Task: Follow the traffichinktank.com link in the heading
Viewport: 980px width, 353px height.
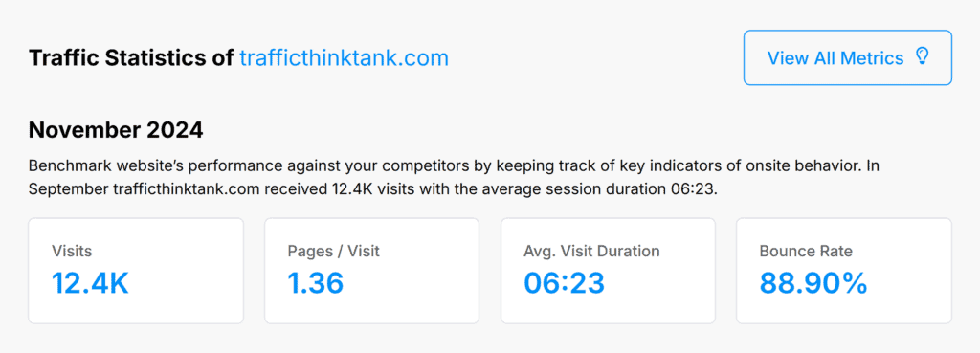Action: [x=344, y=58]
